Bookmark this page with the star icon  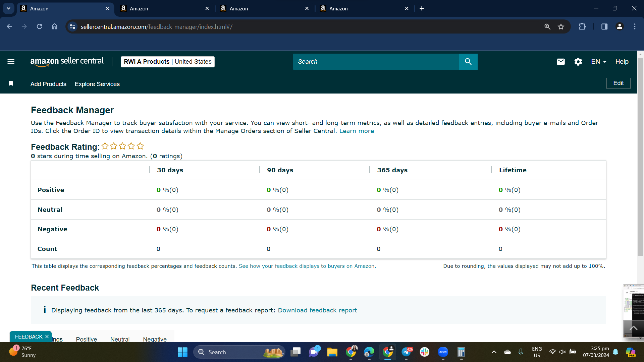pyautogui.click(x=561, y=26)
